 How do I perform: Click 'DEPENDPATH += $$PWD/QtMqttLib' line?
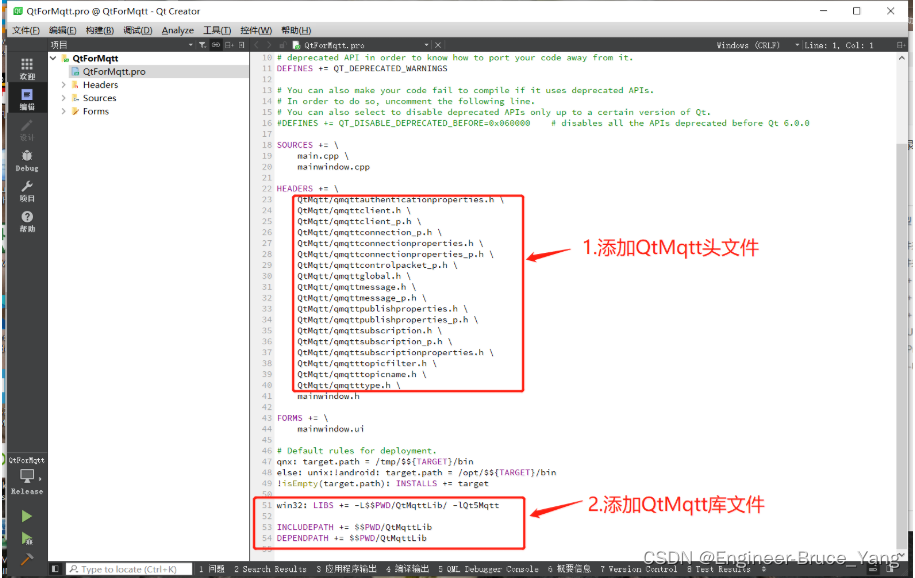click(351, 538)
